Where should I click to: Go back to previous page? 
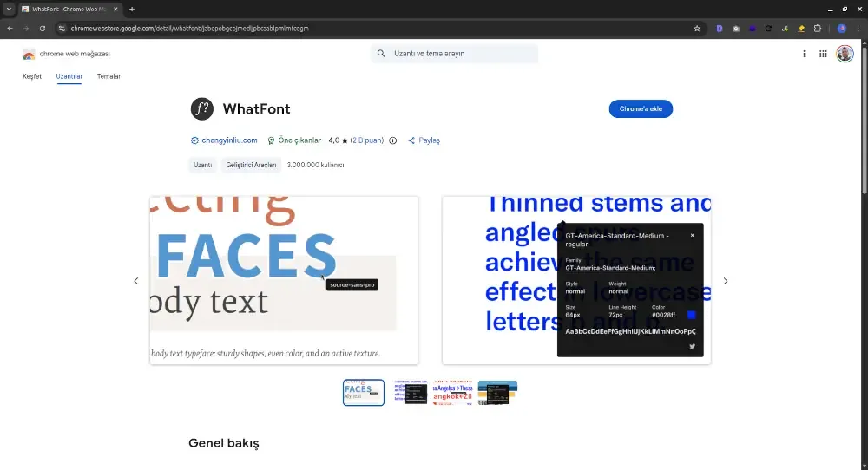(10, 29)
